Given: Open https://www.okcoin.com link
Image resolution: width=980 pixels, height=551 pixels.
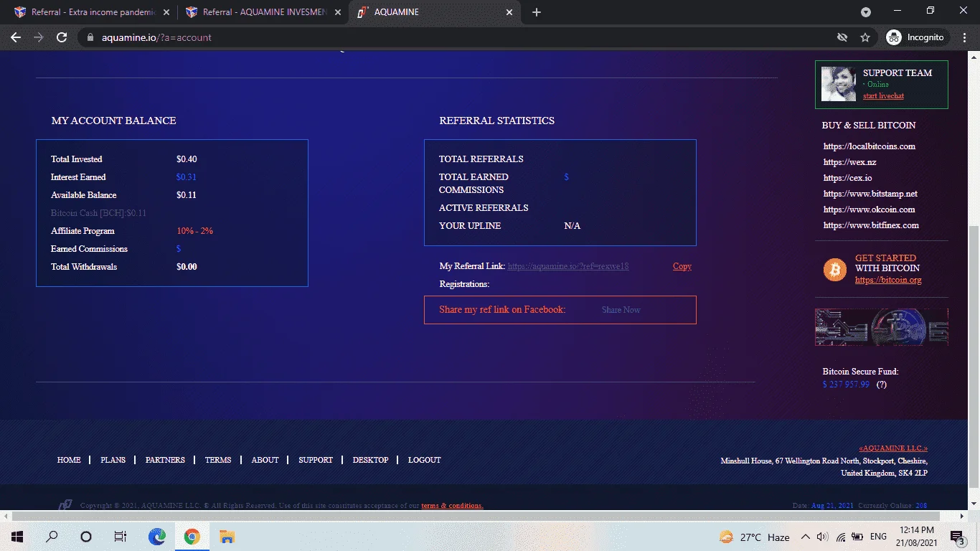Looking at the screenshot, I should tap(870, 209).
